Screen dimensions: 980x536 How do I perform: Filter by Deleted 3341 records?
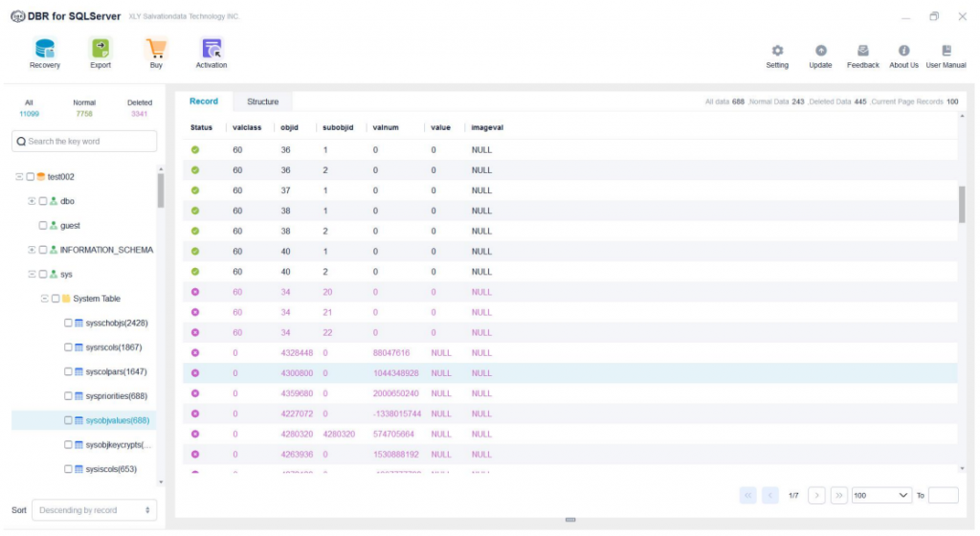click(140, 108)
